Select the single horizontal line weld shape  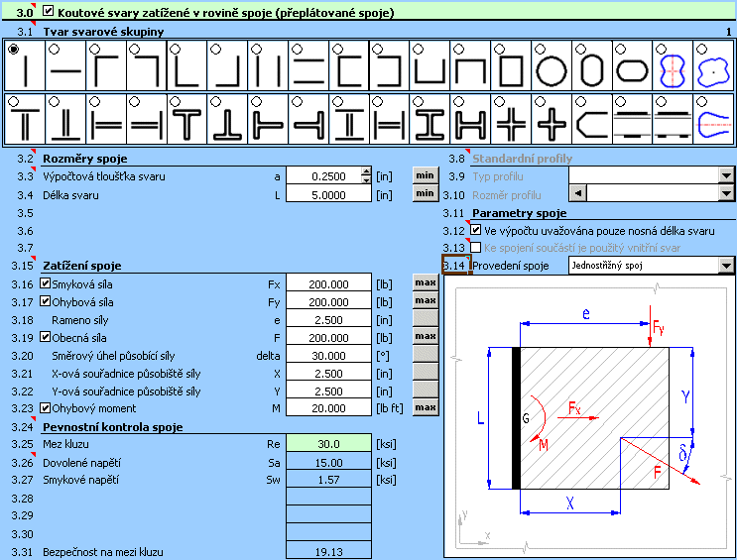55,49
